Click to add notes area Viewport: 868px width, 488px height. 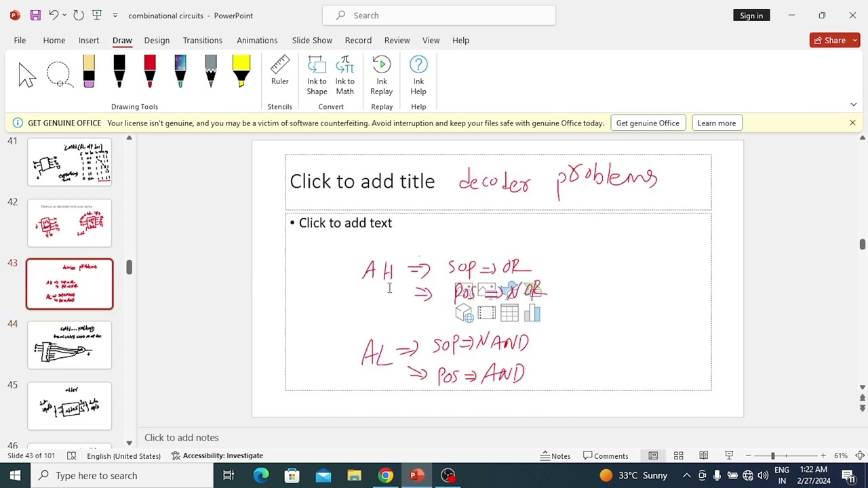coord(181,438)
